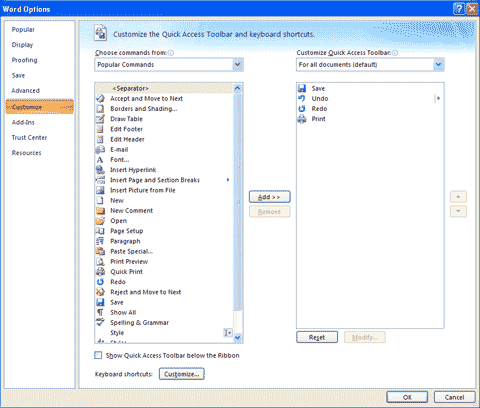Click the Modify... button

365,337
